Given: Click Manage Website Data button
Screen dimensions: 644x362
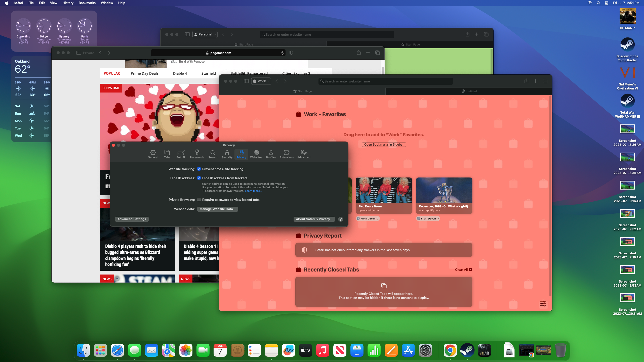Looking at the screenshot, I should (217, 209).
